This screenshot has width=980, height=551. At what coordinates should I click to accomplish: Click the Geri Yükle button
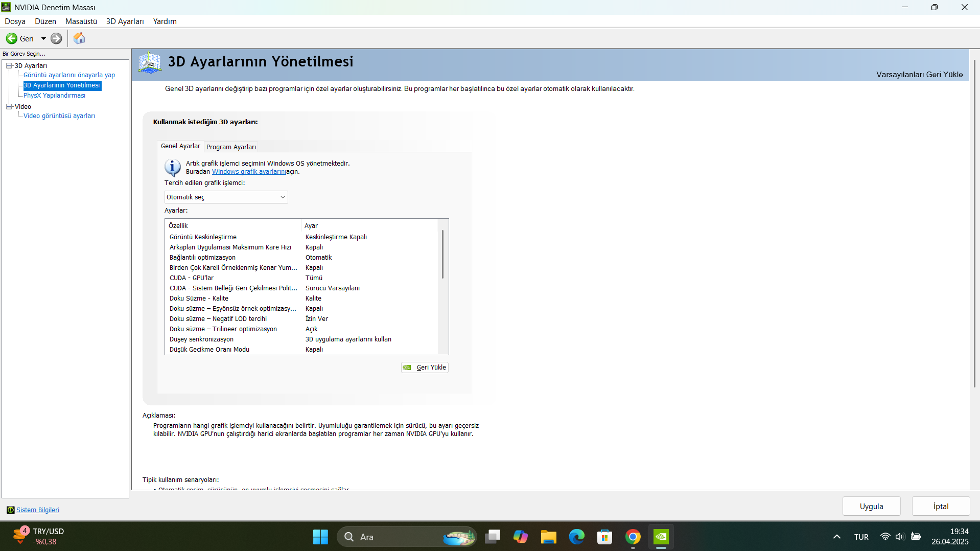[425, 368]
